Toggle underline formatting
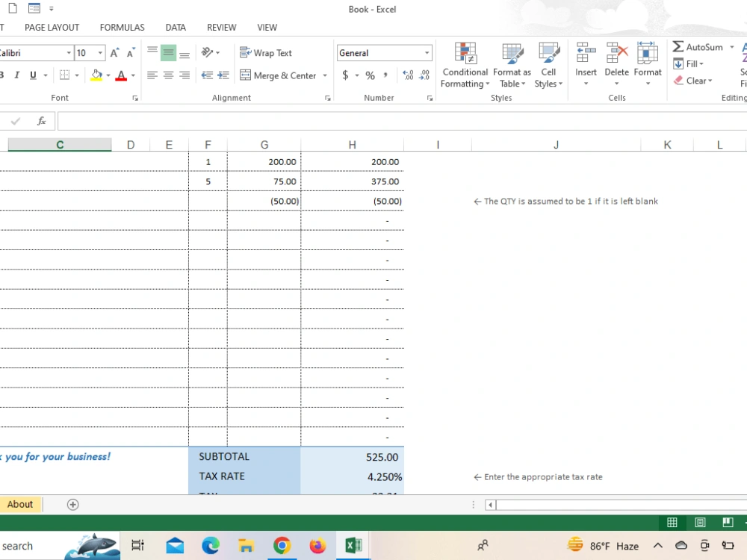This screenshot has width=747, height=560. click(33, 75)
